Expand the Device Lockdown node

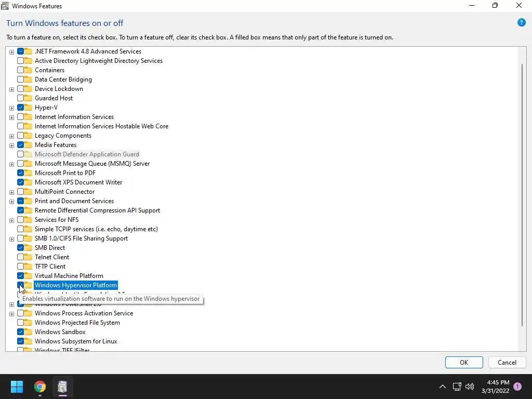pos(11,89)
